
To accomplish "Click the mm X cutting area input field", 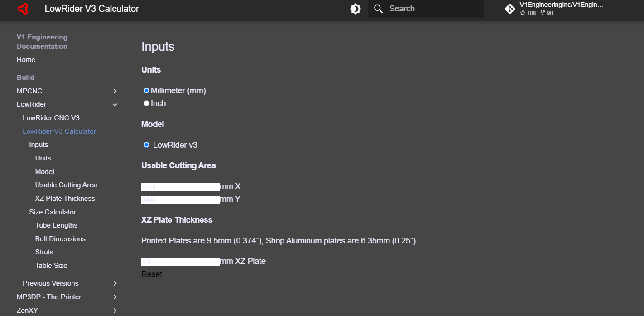I will coord(180,186).
